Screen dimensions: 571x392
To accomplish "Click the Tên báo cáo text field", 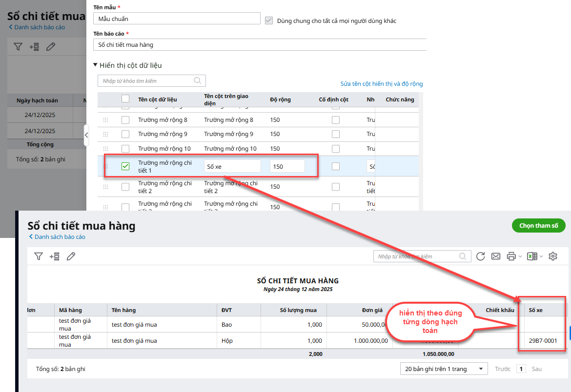I will 260,45.
